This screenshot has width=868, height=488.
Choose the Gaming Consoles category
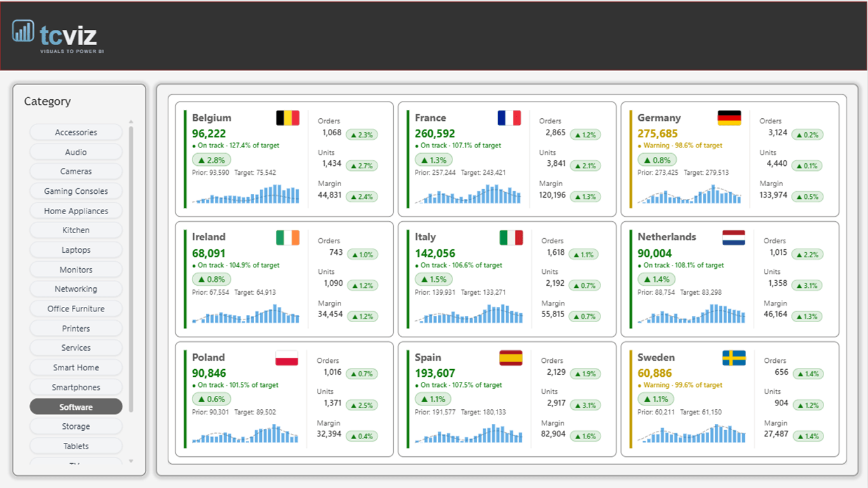(x=76, y=191)
